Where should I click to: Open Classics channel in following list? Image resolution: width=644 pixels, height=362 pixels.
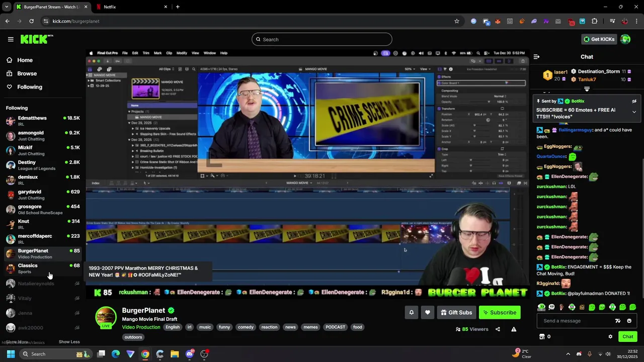42,268
